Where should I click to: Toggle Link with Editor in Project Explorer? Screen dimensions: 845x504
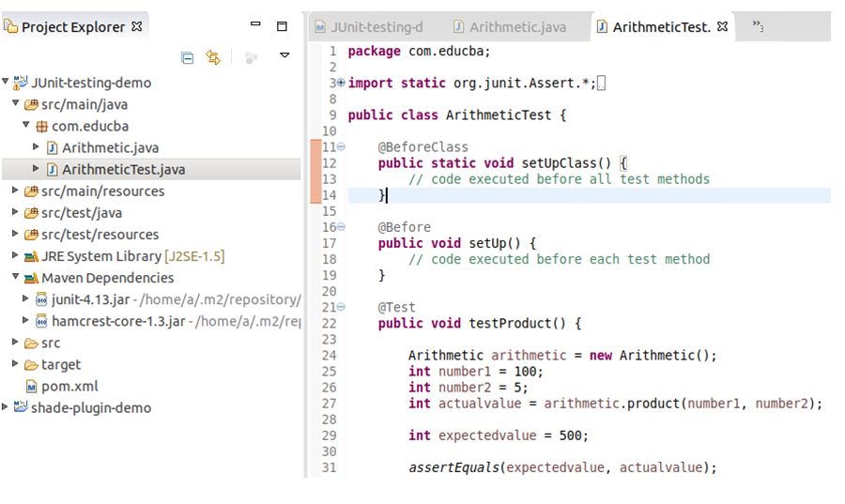tap(213, 57)
